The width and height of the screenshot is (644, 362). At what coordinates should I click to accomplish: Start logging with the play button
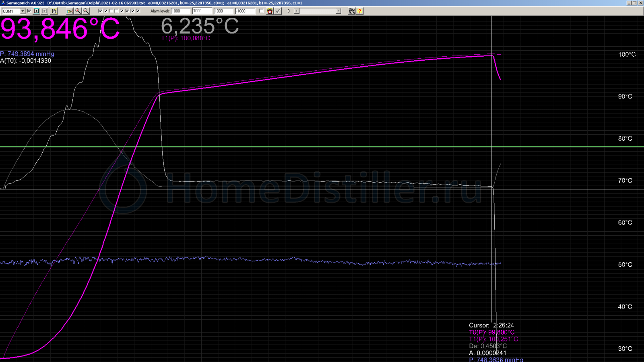(x=36, y=11)
